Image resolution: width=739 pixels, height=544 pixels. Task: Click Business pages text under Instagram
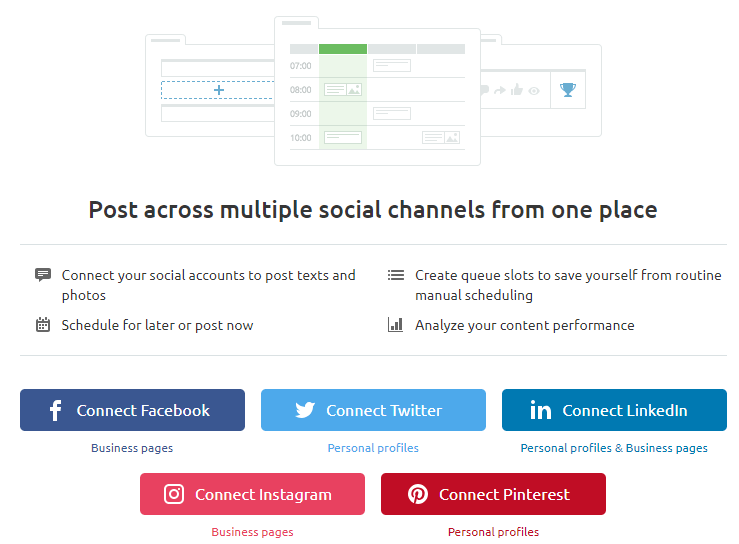coord(252,532)
